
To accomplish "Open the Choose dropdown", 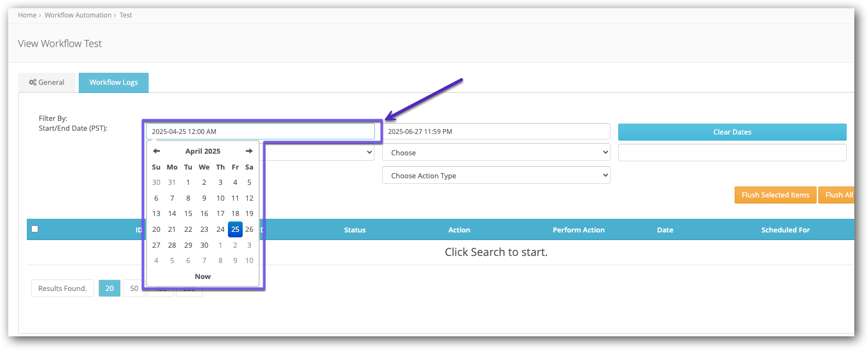I will click(x=496, y=153).
